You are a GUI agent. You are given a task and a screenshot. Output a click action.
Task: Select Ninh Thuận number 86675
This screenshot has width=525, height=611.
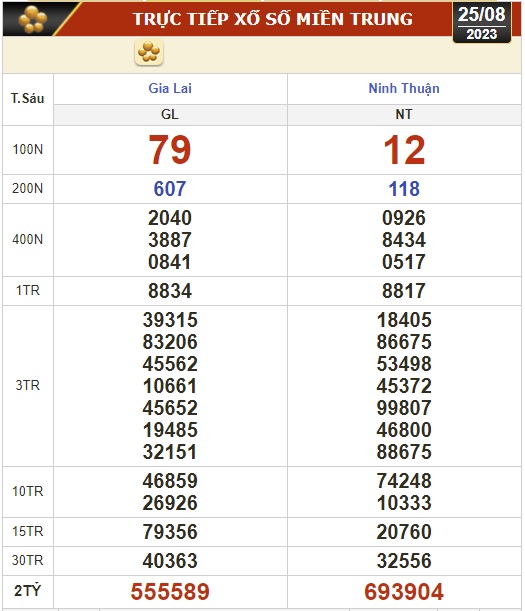[404, 342]
